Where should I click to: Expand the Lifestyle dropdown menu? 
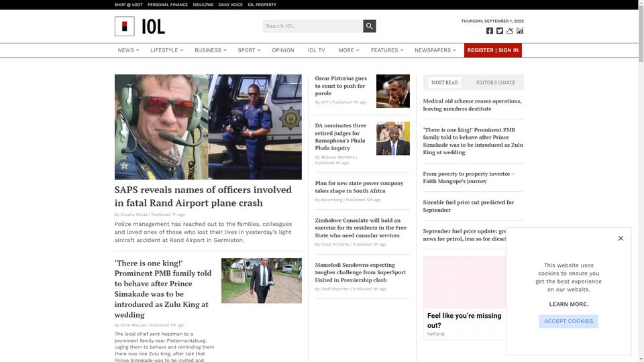point(167,50)
